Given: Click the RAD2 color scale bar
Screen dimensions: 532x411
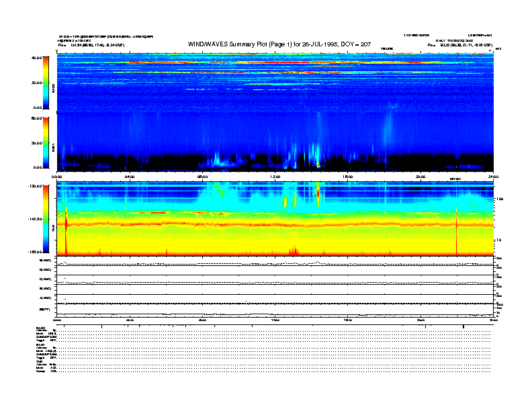Looking at the screenshot, I should [46, 83].
